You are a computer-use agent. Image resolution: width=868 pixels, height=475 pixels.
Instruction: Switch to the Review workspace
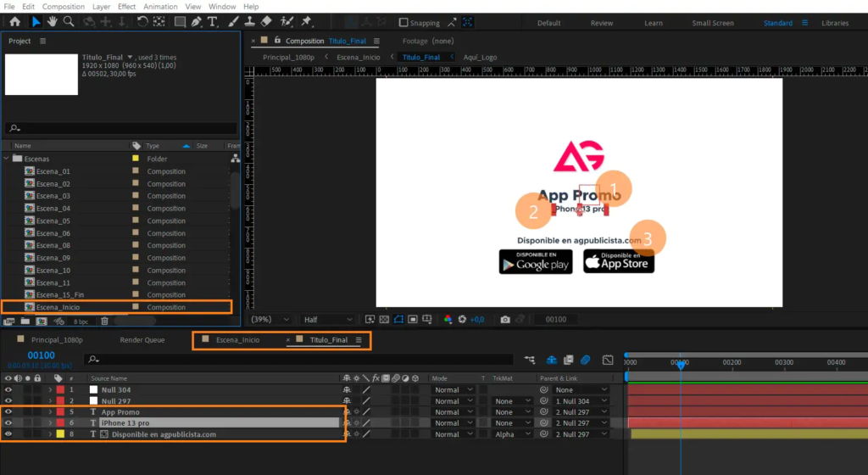click(x=602, y=23)
